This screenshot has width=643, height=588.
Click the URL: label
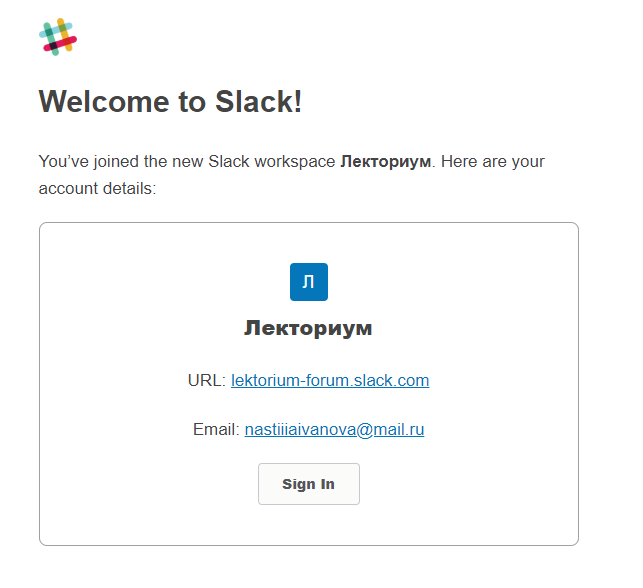[x=207, y=381]
